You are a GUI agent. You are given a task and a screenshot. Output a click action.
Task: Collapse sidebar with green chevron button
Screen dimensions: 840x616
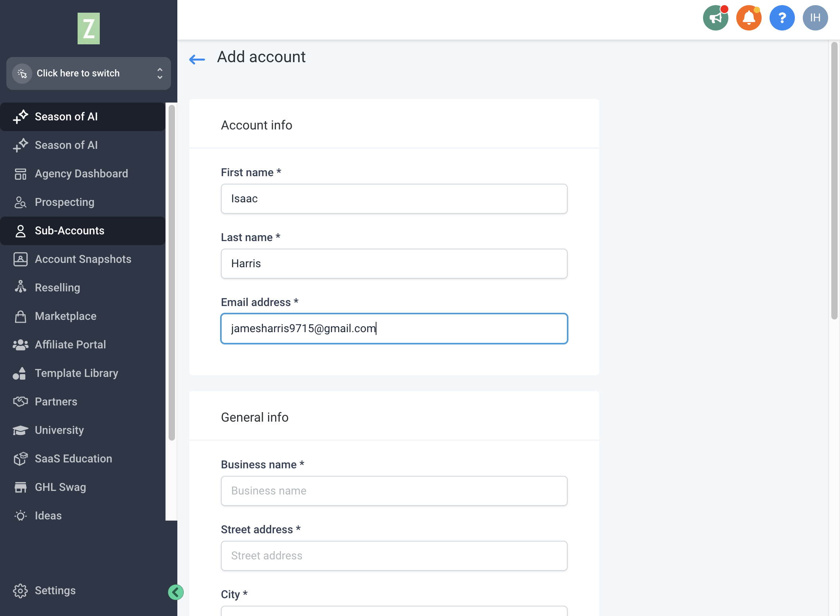[x=176, y=592]
